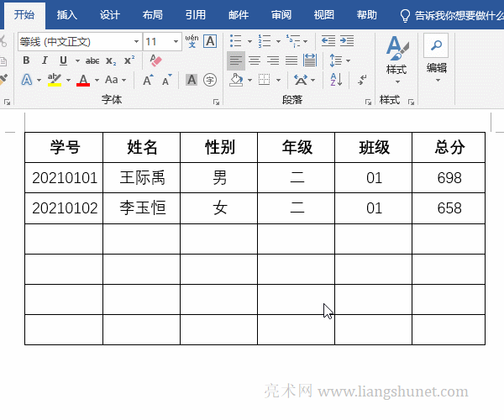
Task: Click the grow font size icon
Action: [148, 80]
